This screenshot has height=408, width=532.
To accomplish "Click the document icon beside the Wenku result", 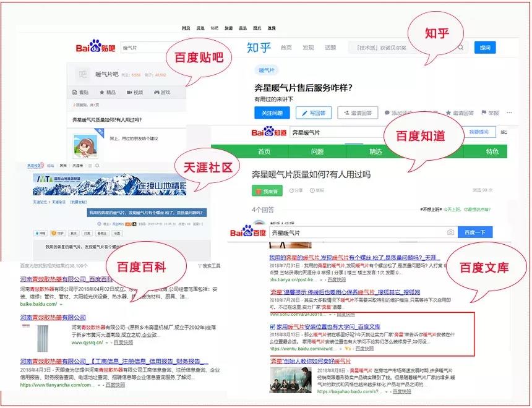I will [x=272, y=327].
